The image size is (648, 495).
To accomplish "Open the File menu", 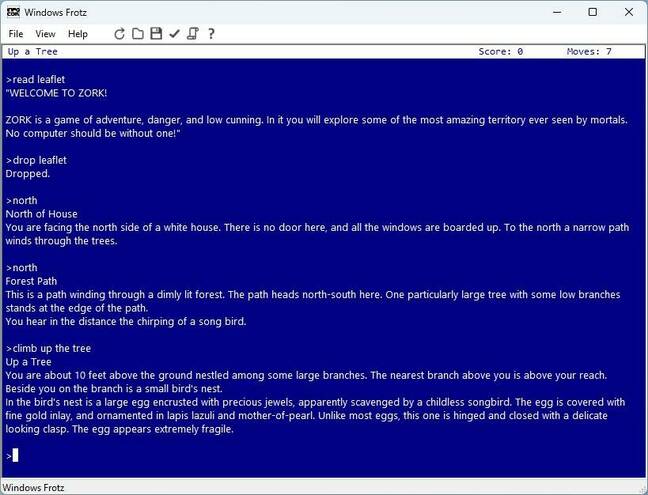I will point(16,34).
